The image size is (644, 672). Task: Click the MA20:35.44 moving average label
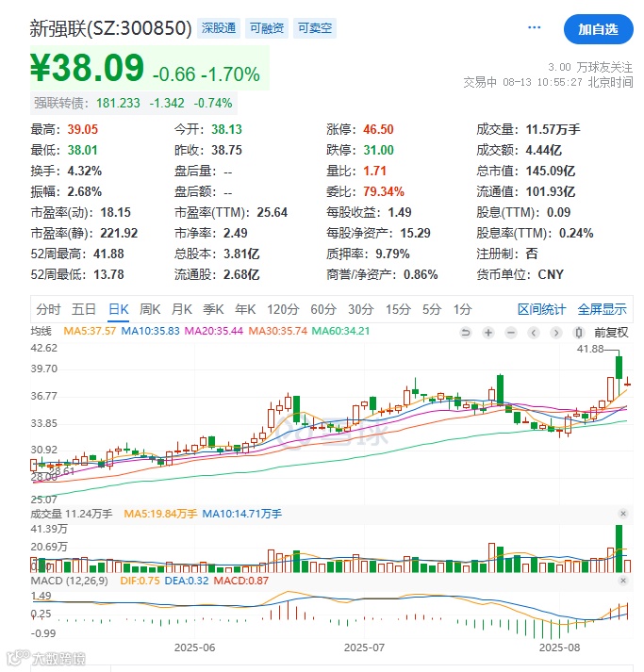[214, 331]
